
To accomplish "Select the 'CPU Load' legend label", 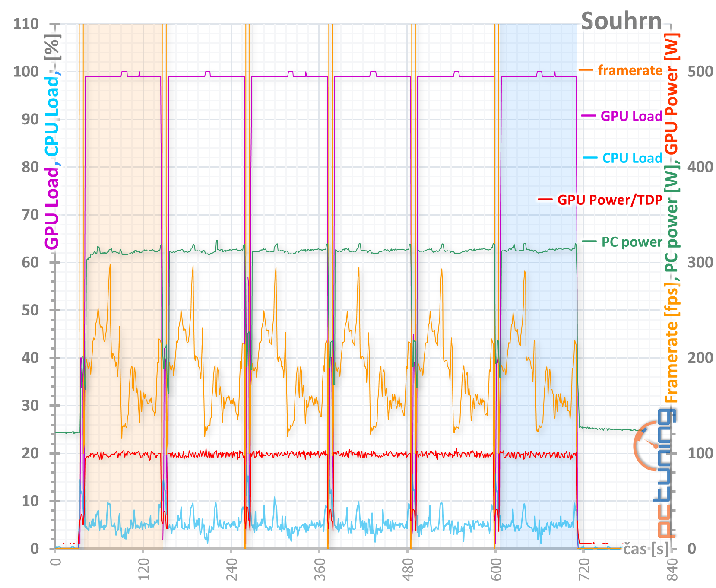I will [x=632, y=158].
